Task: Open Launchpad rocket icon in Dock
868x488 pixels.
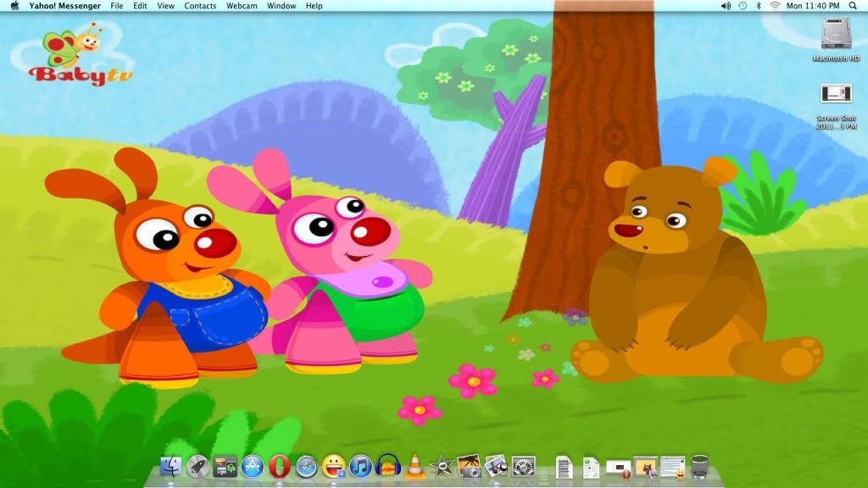Action: tap(198, 467)
